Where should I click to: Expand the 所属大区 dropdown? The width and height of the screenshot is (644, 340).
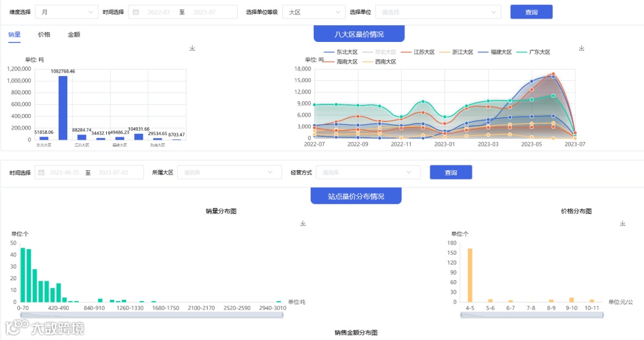[230, 172]
